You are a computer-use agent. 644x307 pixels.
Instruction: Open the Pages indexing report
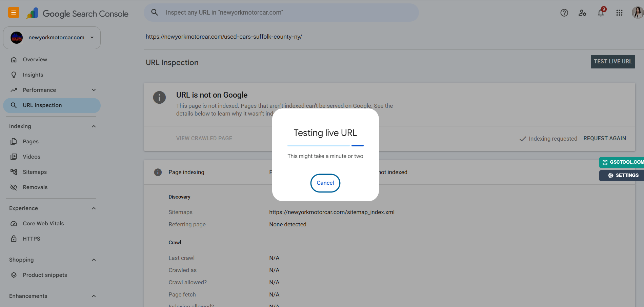[x=52, y=142]
